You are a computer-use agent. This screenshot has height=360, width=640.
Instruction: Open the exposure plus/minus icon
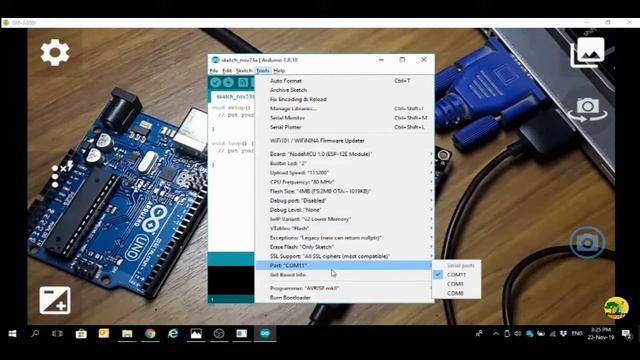coord(55,300)
